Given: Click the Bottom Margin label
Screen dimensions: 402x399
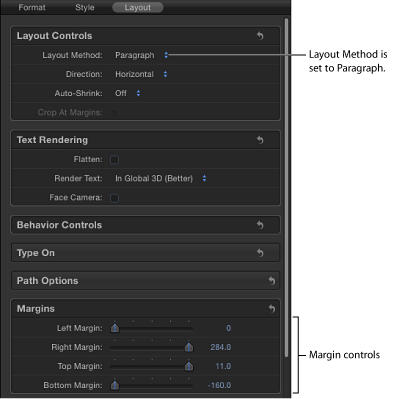Looking at the screenshot, I should coord(73,385).
